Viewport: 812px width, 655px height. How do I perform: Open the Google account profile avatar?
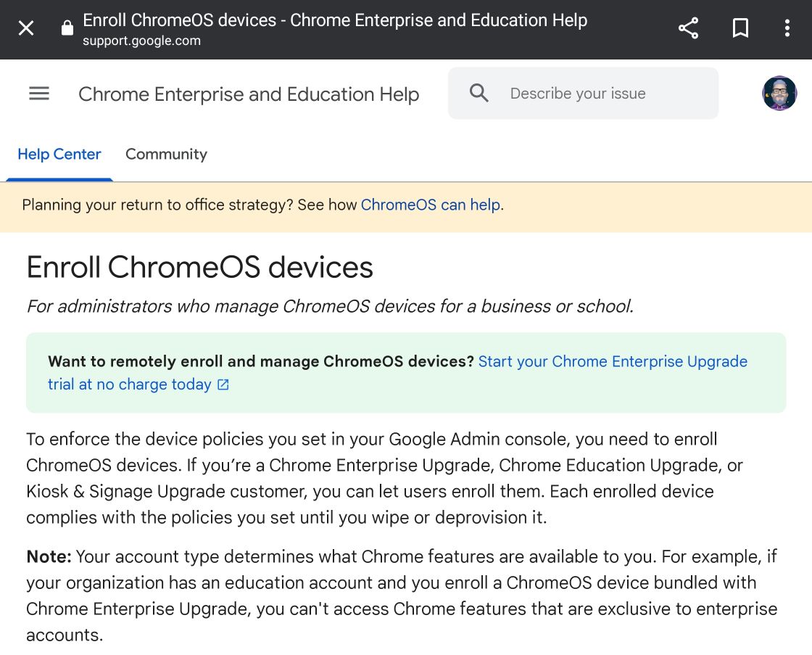pos(779,94)
